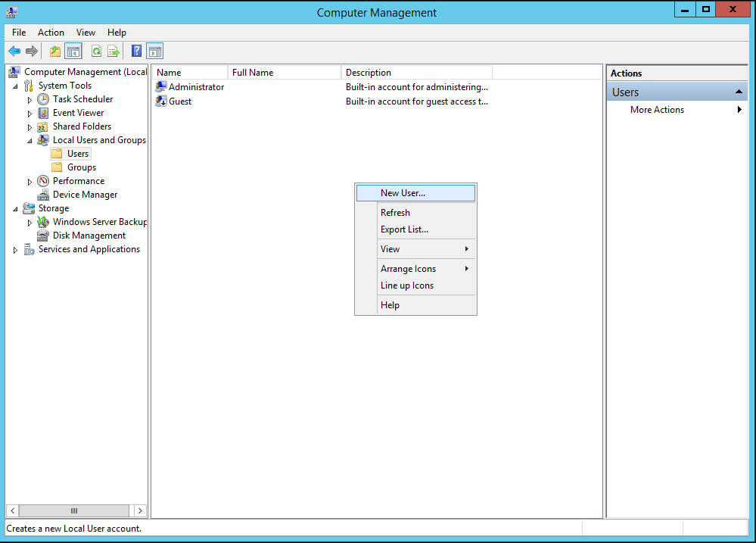Open the File menu
Image resolution: width=756 pixels, height=543 pixels.
pos(19,33)
